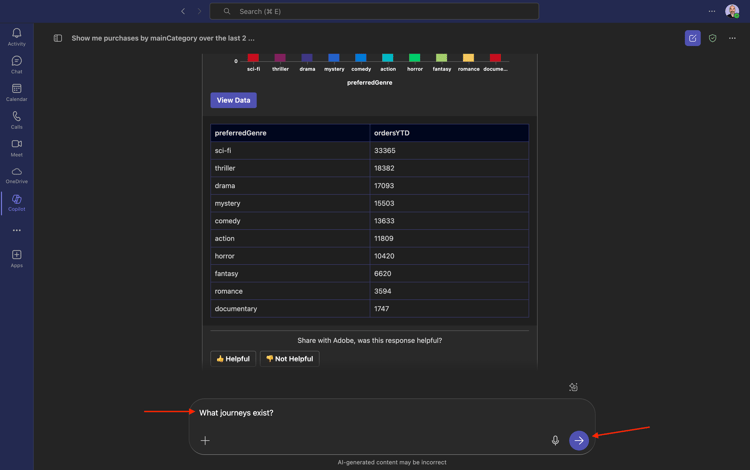
Task: Toggle the chat sidebar panel icon
Action: tap(58, 38)
